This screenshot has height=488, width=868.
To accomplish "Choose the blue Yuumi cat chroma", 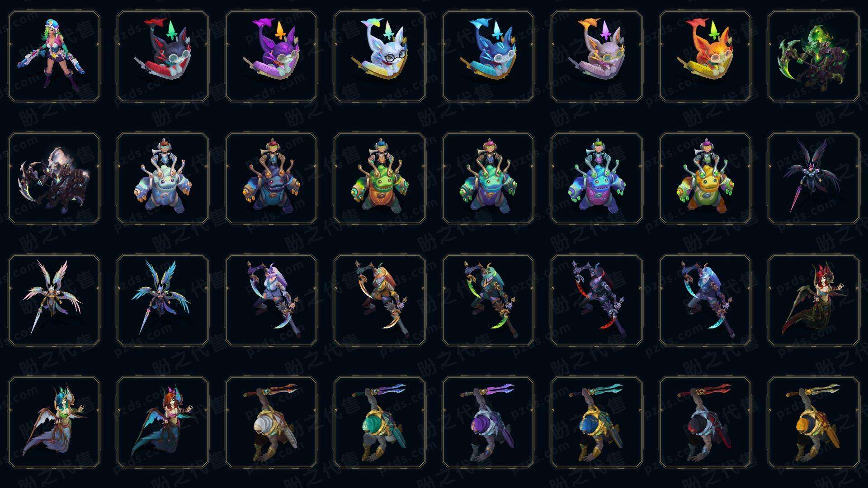I will 488,56.
